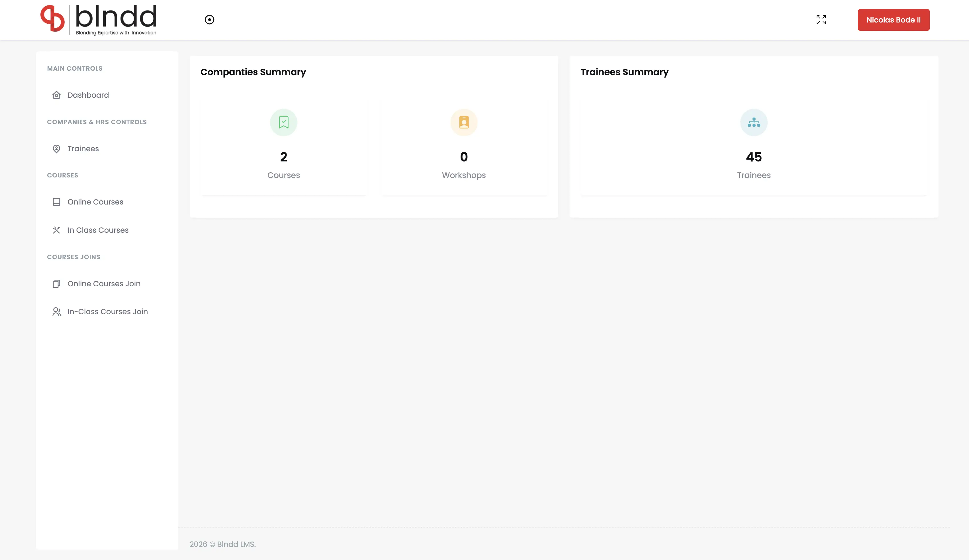Toggle the sidebar with circle-dot icon
This screenshot has height=560, width=969.
click(x=210, y=20)
